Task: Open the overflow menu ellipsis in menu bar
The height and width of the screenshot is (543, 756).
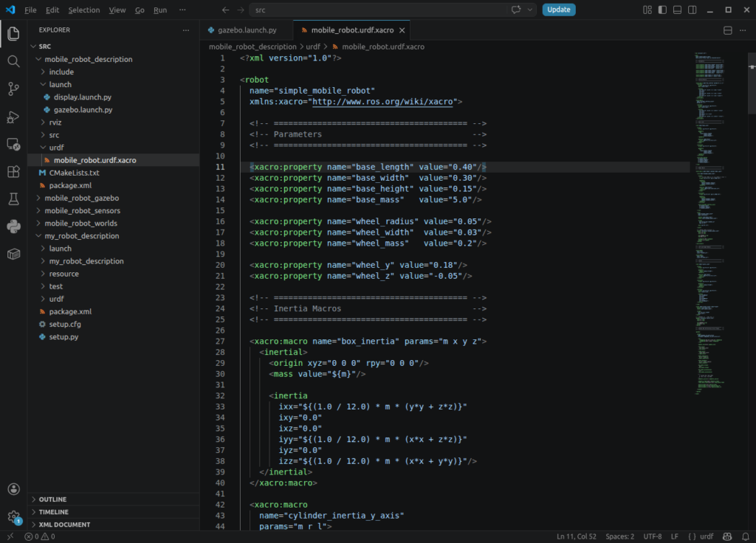Action: point(182,10)
